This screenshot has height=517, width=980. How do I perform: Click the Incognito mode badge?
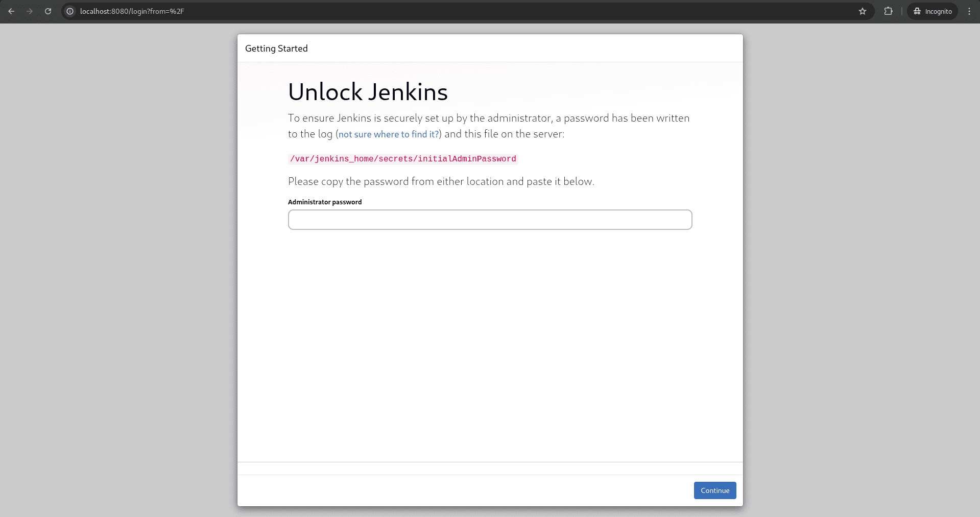pyautogui.click(x=932, y=11)
